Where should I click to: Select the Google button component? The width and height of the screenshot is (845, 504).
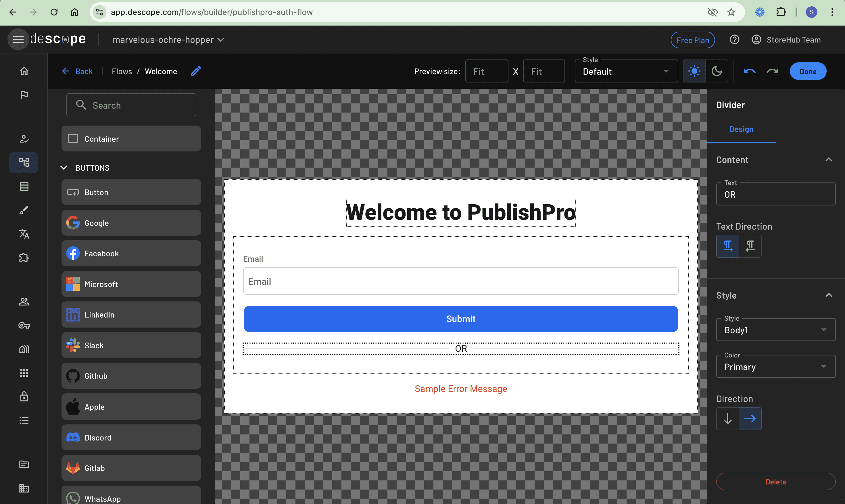[131, 223]
